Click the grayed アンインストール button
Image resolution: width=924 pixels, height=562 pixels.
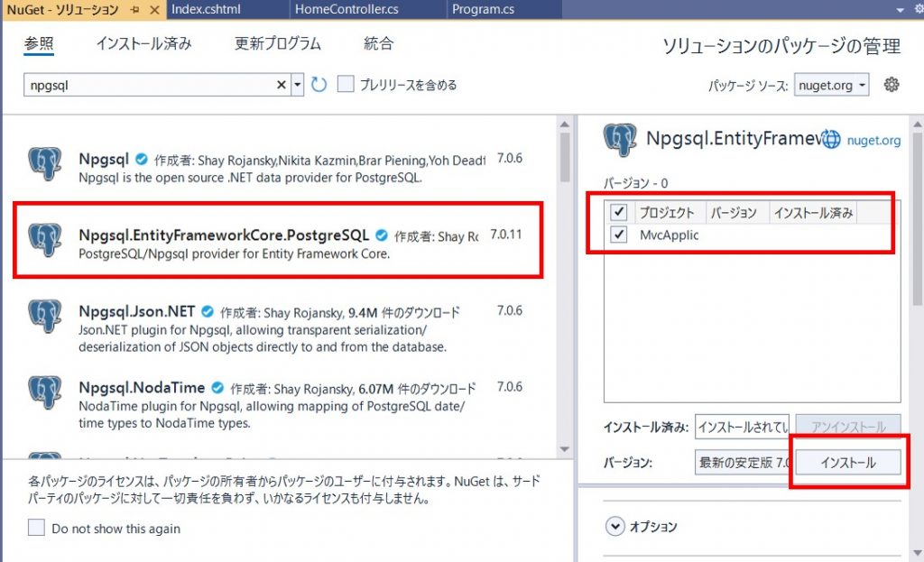pos(848,427)
